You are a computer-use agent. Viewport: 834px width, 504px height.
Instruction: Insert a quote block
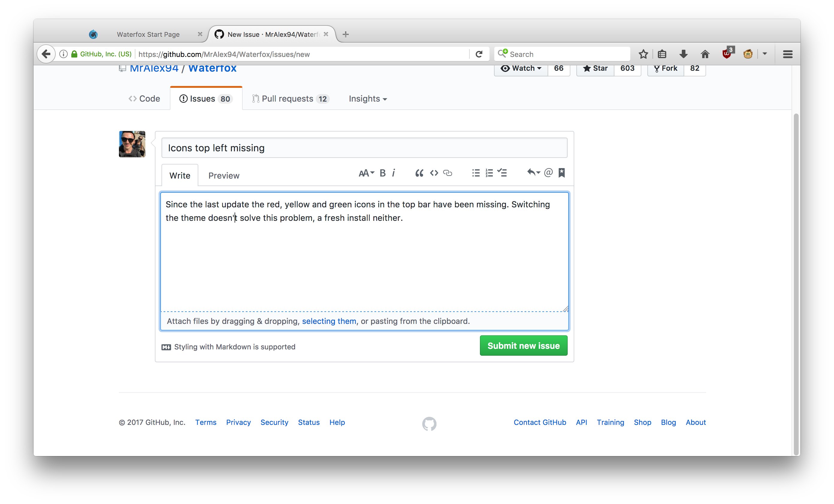click(x=419, y=173)
